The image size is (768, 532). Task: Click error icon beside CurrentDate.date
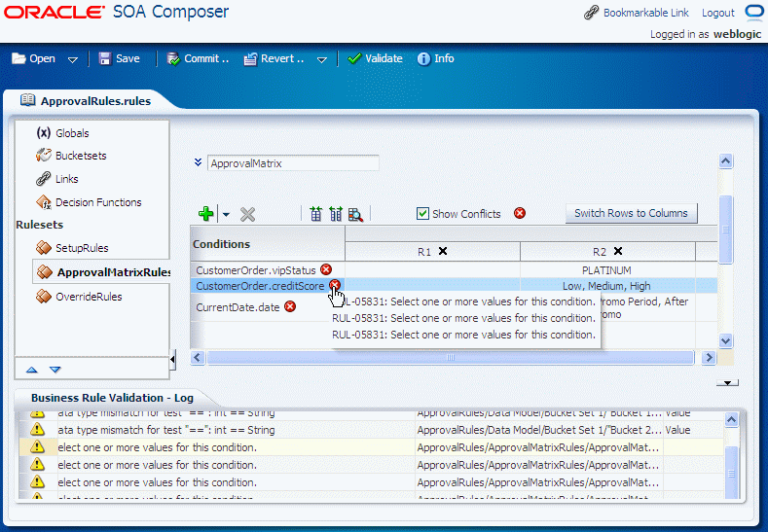tap(290, 306)
